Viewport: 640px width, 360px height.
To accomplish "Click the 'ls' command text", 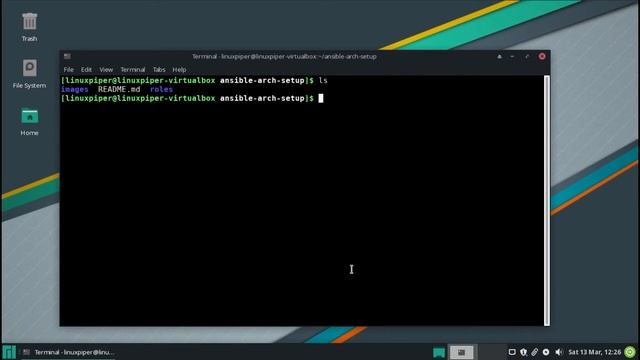I will pyautogui.click(x=323, y=80).
